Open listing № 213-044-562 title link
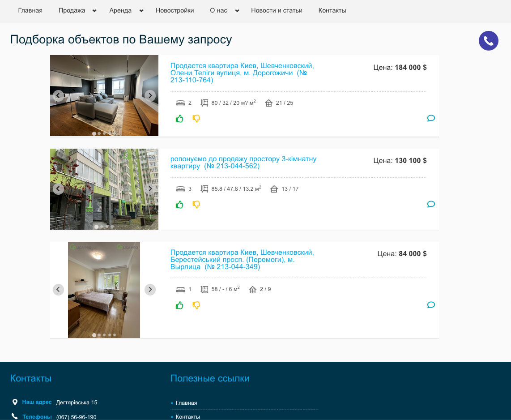The width and height of the screenshot is (511, 420). [x=243, y=163]
